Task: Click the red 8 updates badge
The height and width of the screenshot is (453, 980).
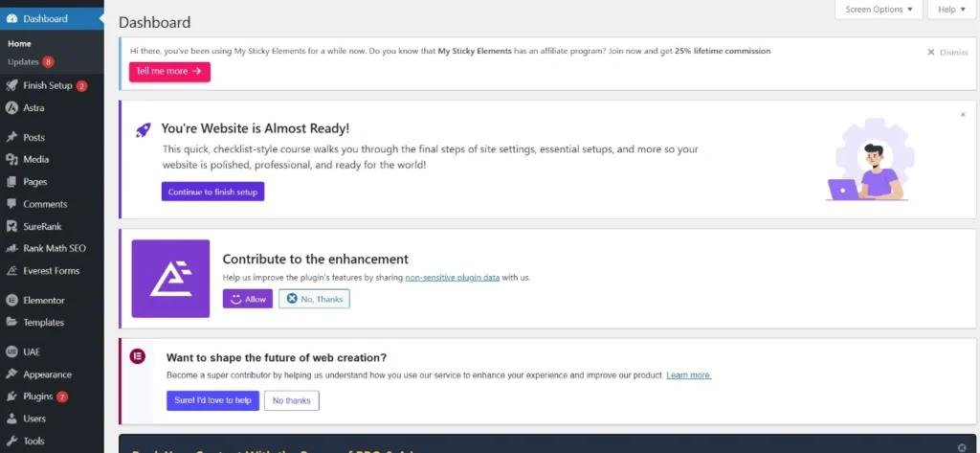Action: click(48, 62)
